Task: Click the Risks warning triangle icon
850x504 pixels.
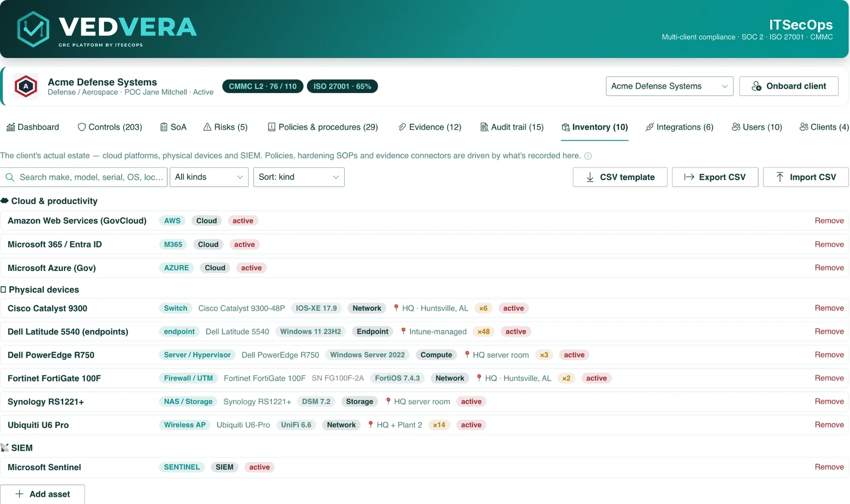Action: [207, 127]
